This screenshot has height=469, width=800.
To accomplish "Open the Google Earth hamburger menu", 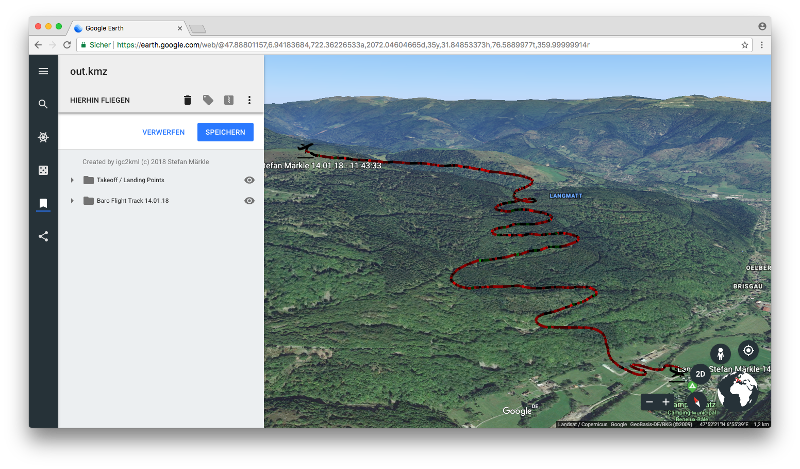I will pos(43,71).
